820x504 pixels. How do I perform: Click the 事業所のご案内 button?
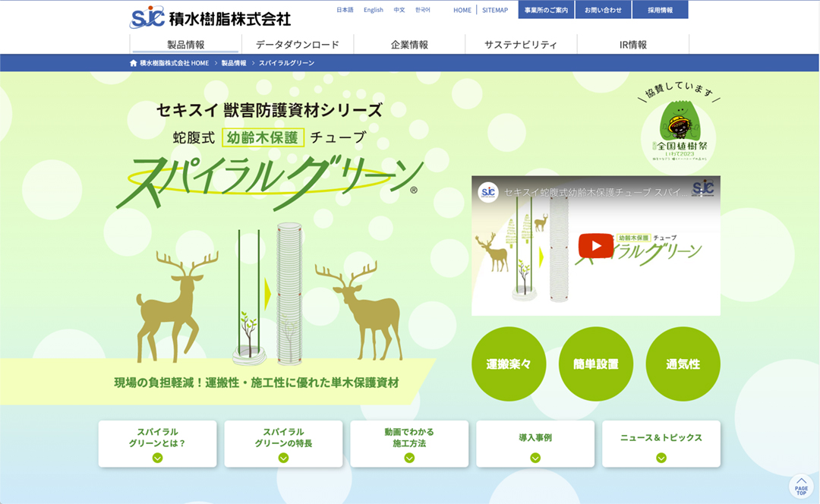pos(546,10)
